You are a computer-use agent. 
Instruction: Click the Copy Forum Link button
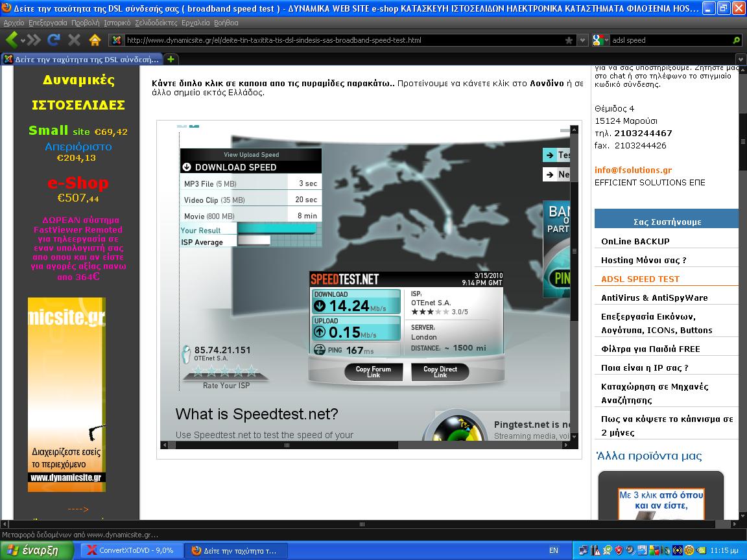tap(373, 372)
